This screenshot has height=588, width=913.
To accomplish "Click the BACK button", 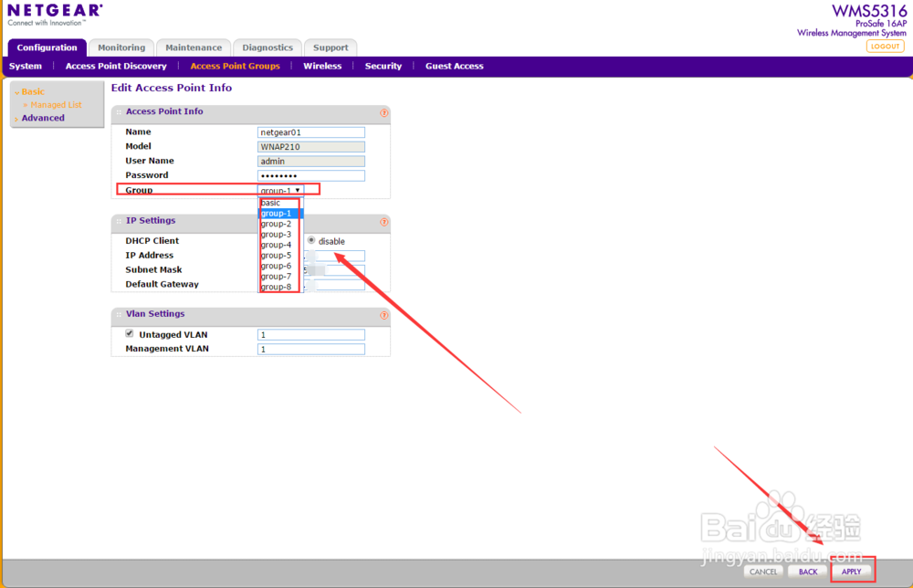I will point(808,572).
